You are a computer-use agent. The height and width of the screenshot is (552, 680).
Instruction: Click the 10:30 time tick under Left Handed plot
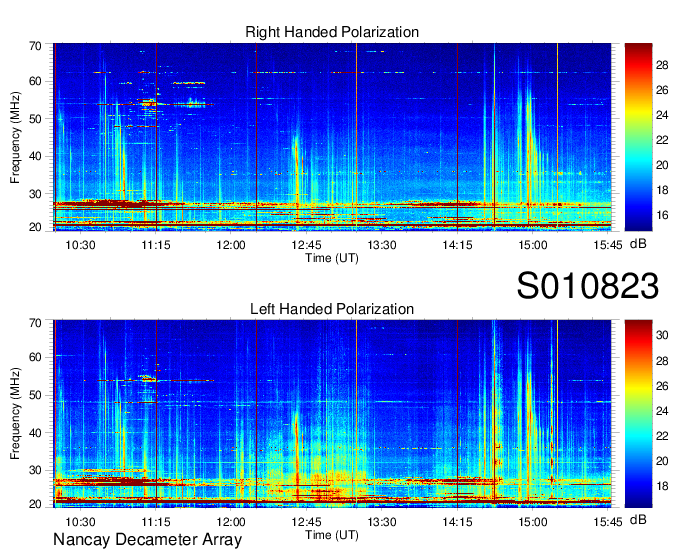click(80, 522)
